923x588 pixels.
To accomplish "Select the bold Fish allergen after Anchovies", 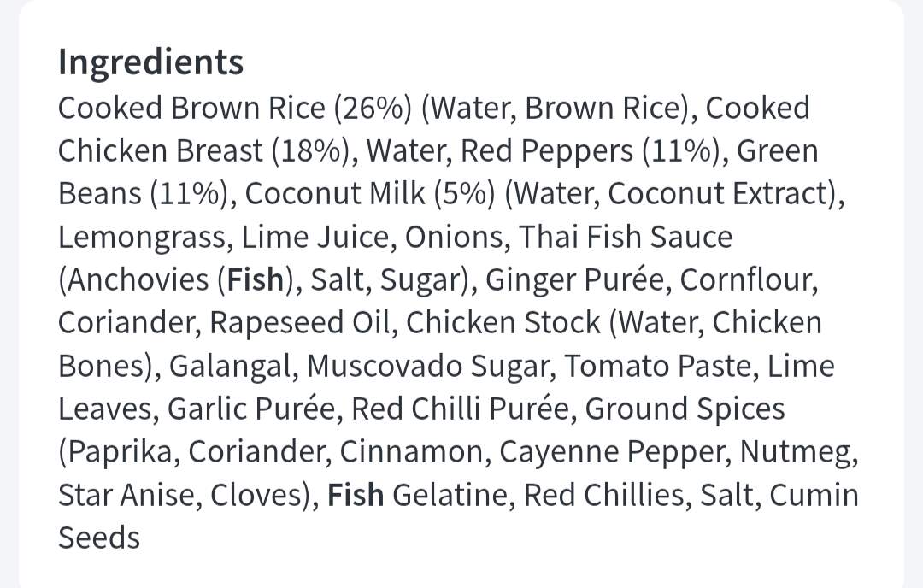I will 256,279.
